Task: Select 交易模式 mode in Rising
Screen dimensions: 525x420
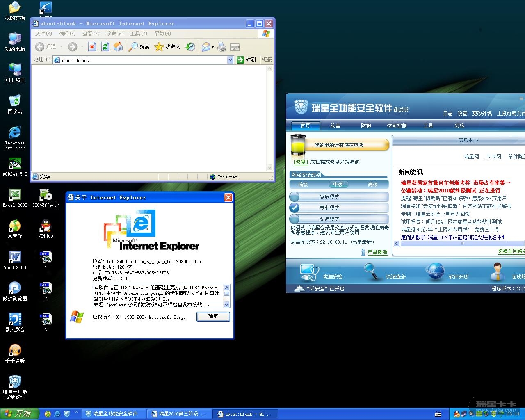Action: click(x=339, y=219)
